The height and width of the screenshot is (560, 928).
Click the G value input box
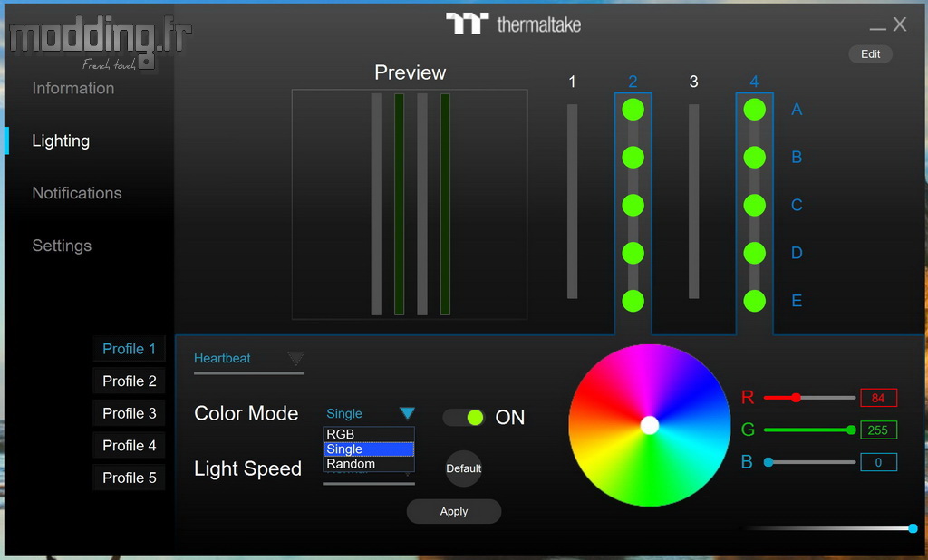[x=878, y=430]
